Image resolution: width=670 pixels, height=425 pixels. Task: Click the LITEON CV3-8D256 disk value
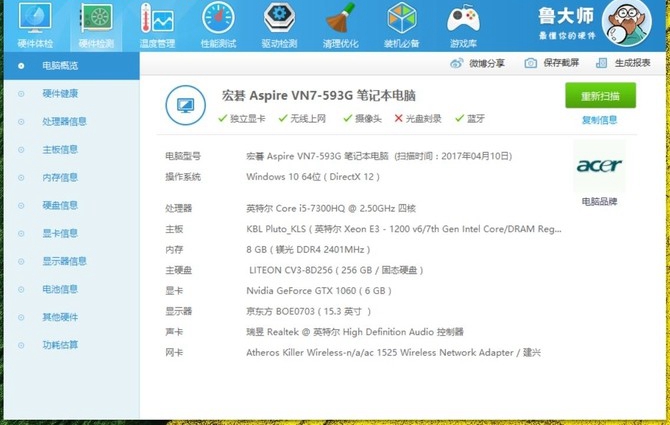(336, 270)
